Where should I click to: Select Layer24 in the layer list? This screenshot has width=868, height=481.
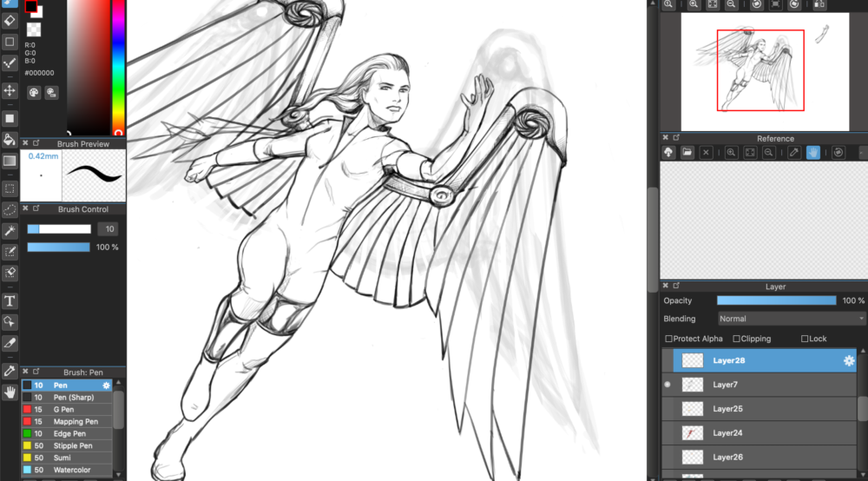(727, 432)
